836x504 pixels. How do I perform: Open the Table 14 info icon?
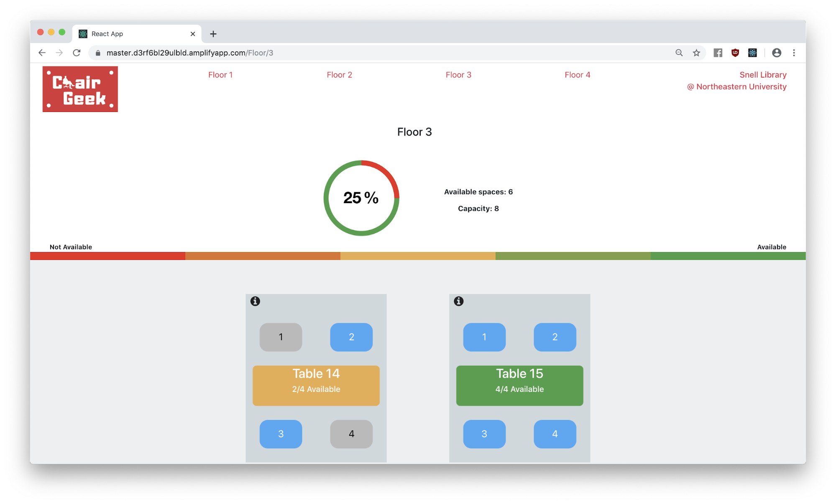(255, 301)
